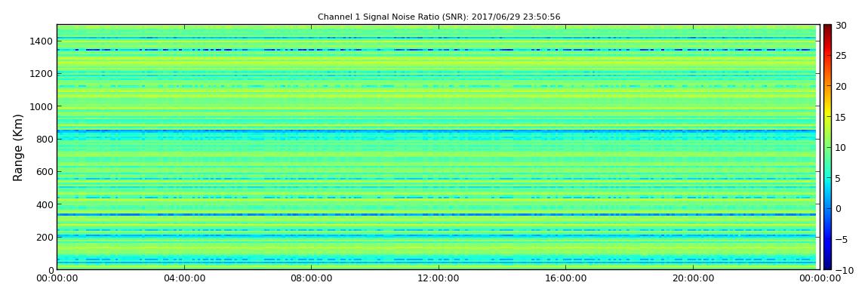The image size is (868, 307).
Task: Click the 08:00:00 time axis label
Action: tap(311, 278)
